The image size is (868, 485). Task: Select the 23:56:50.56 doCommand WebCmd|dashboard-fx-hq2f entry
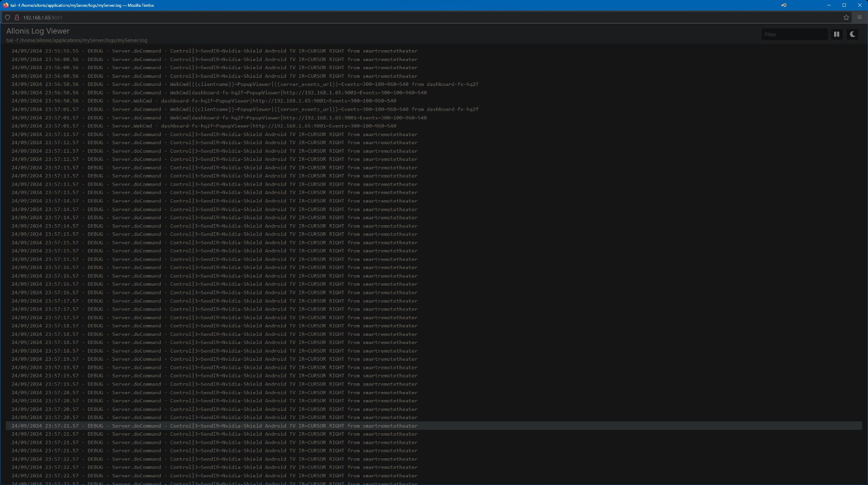[434, 93]
